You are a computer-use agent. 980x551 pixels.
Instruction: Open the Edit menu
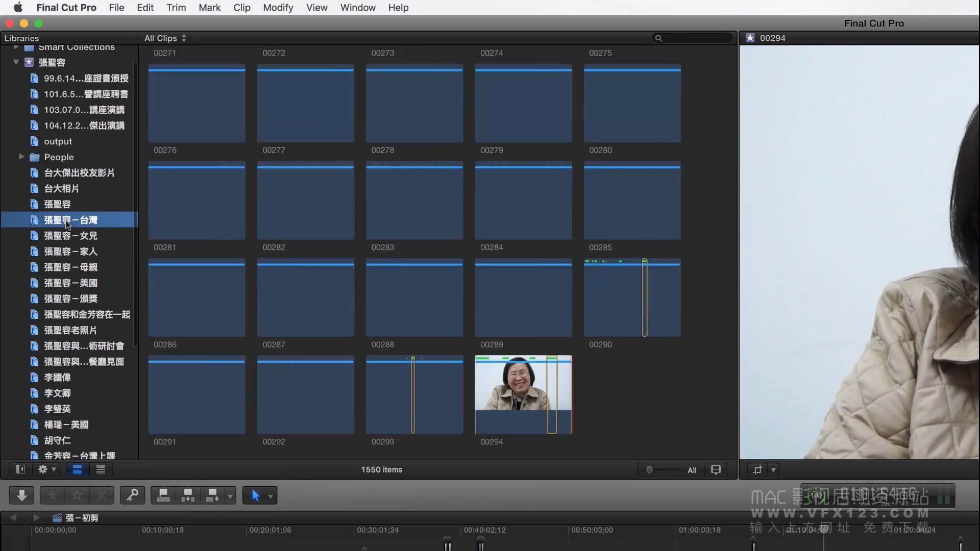[x=145, y=7]
